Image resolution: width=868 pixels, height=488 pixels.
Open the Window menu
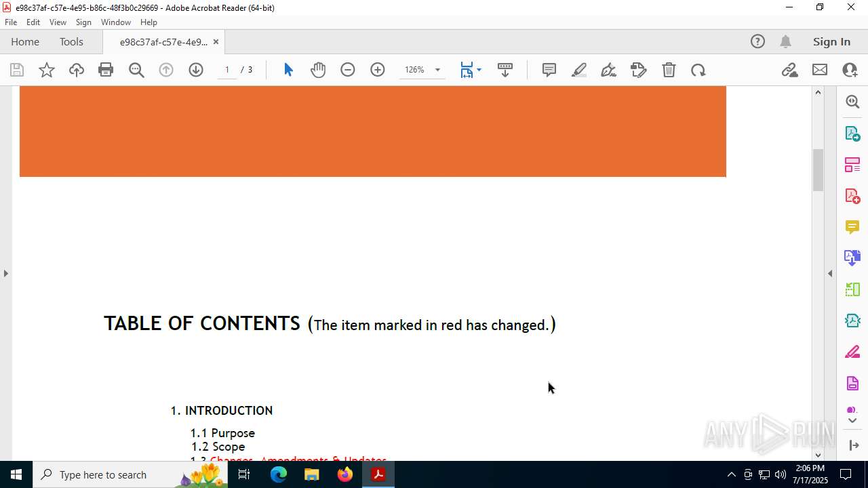point(116,22)
